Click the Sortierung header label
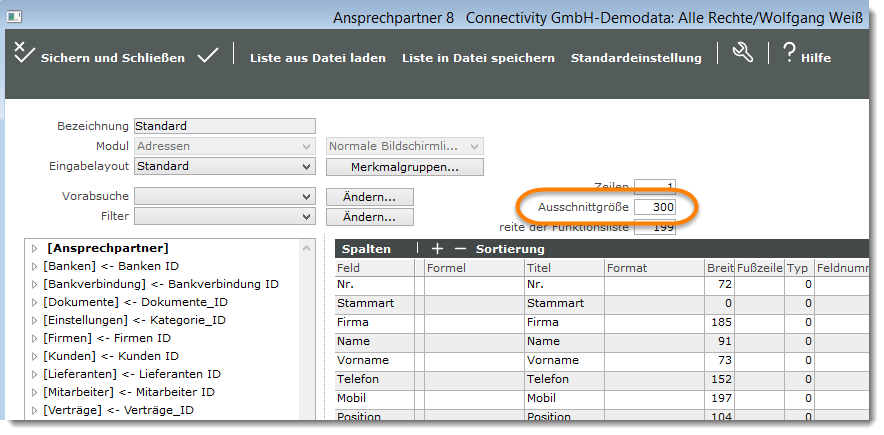Screen dimensions: 884x435 (x=510, y=248)
